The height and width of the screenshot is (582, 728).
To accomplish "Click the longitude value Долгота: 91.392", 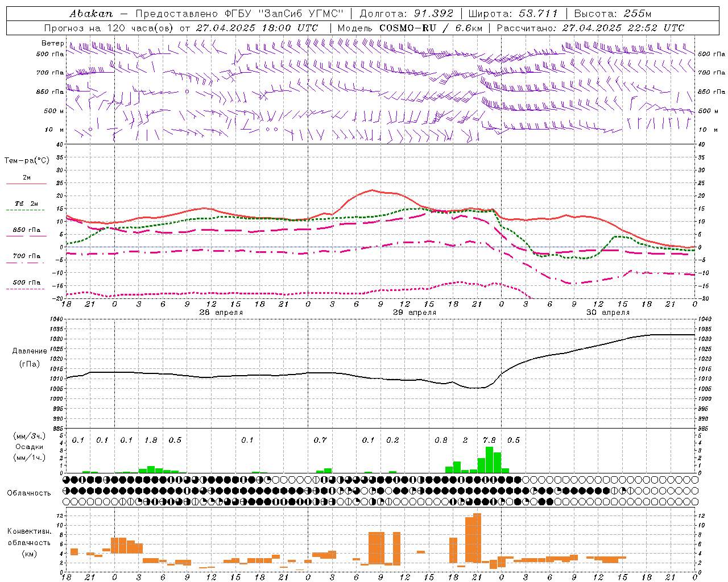I will (406, 13).
